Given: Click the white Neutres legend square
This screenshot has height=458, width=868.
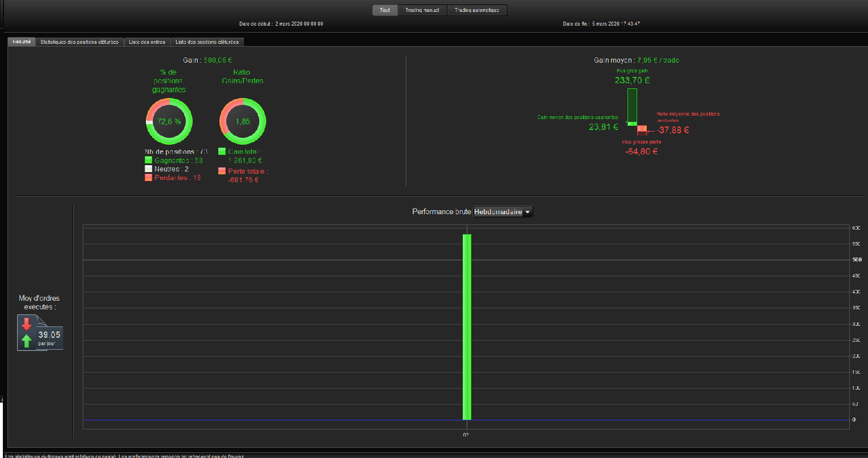Looking at the screenshot, I should (x=149, y=169).
